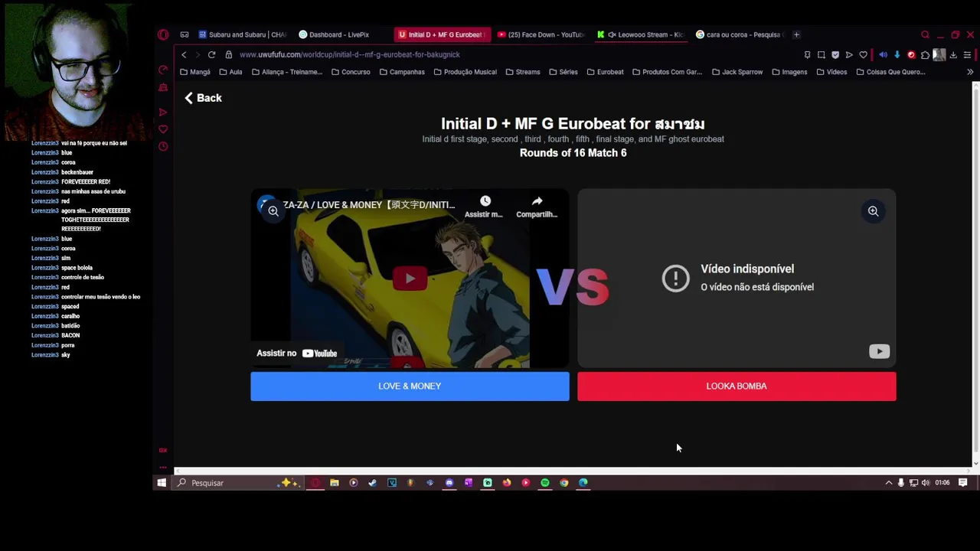The image size is (980, 551).
Task: Open the sidebar player arrow icon
Action: tap(163, 112)
